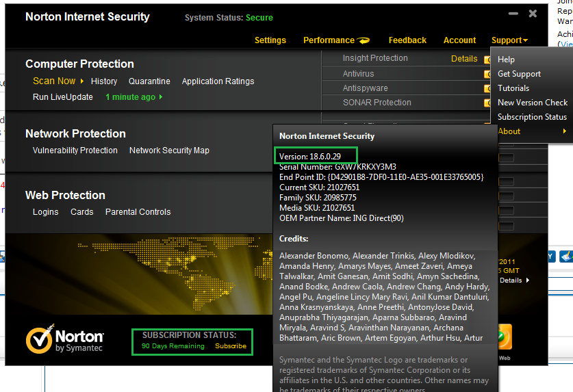Click the Media SKU: 21027651 line

coord(317,208)
